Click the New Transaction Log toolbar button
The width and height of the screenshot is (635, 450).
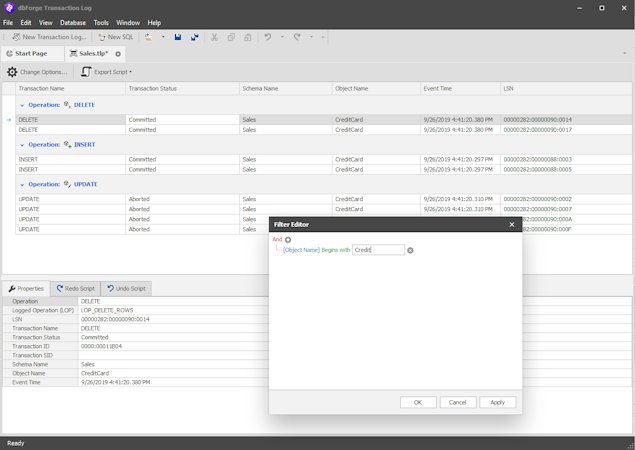pos(49,37)
